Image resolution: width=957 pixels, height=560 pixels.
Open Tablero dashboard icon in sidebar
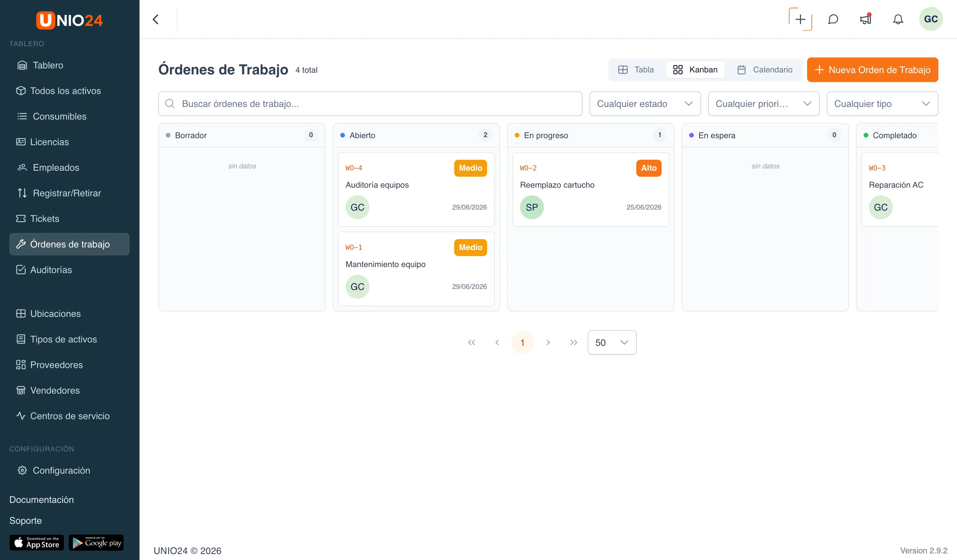pos(22,65)
